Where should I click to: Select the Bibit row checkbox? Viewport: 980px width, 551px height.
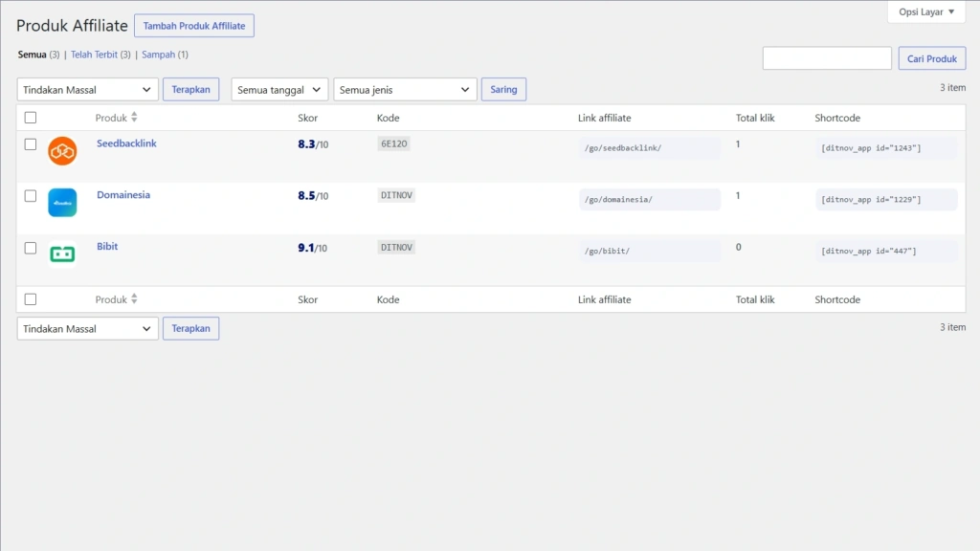click(31, 248)
